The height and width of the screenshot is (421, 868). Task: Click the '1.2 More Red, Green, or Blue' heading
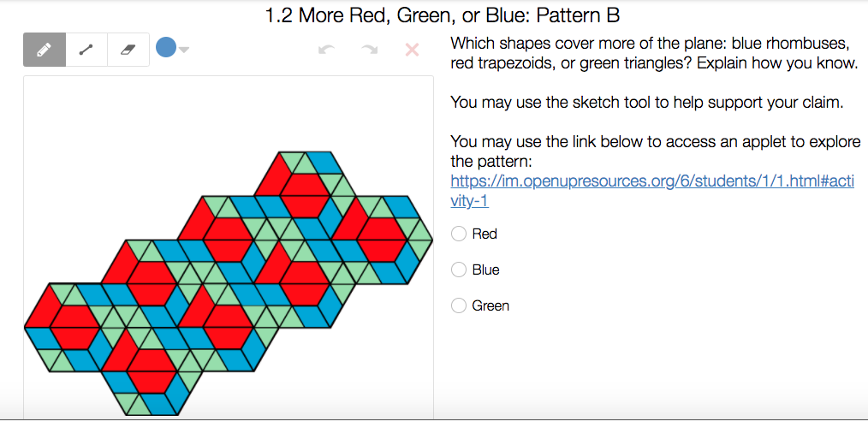point(443,15)
